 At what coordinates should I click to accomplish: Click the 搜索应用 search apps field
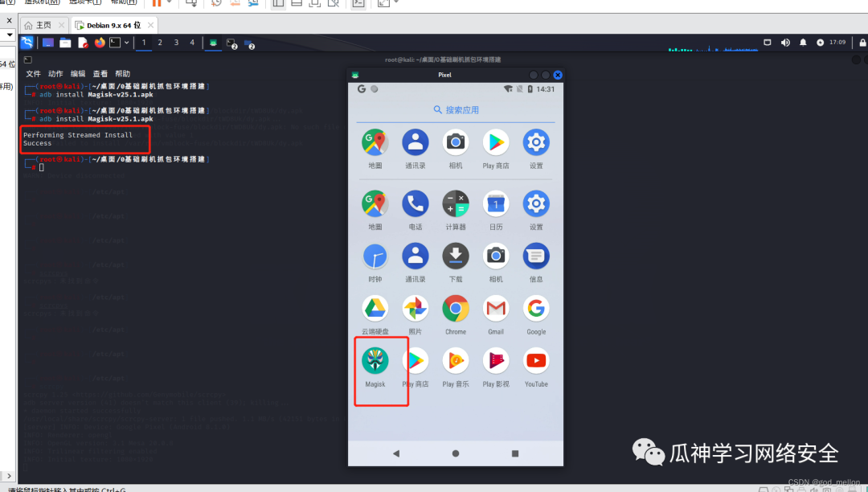click(x=456, y=110)
